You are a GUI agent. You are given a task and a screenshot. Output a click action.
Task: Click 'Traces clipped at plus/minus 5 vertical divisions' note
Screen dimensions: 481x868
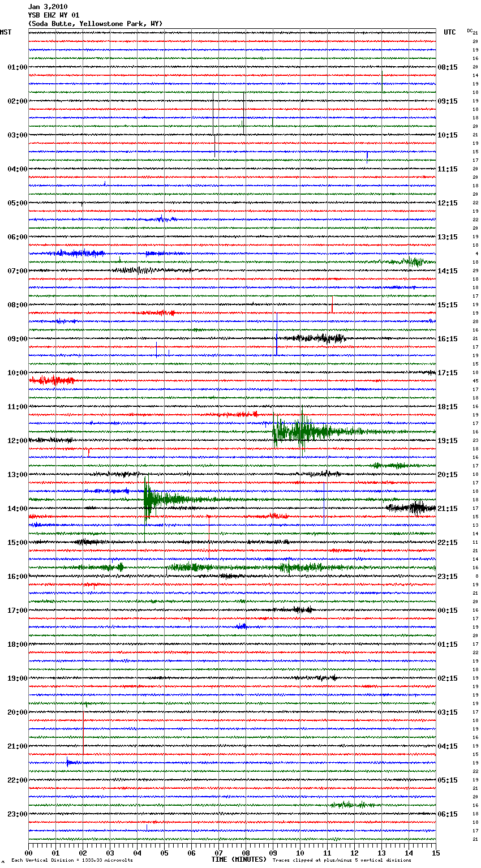342,860
